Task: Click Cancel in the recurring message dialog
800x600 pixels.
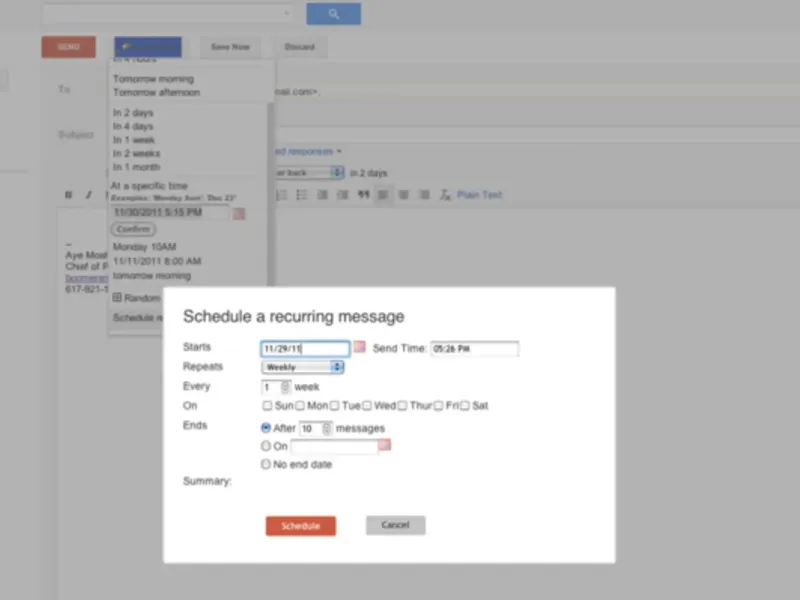Action: coord(395,525)
